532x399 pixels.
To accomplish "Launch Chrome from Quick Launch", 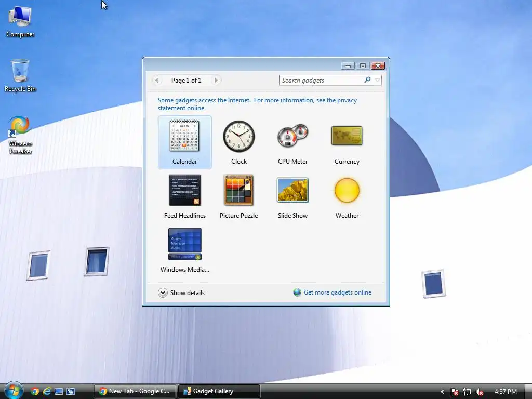I will tap(34, 392).
